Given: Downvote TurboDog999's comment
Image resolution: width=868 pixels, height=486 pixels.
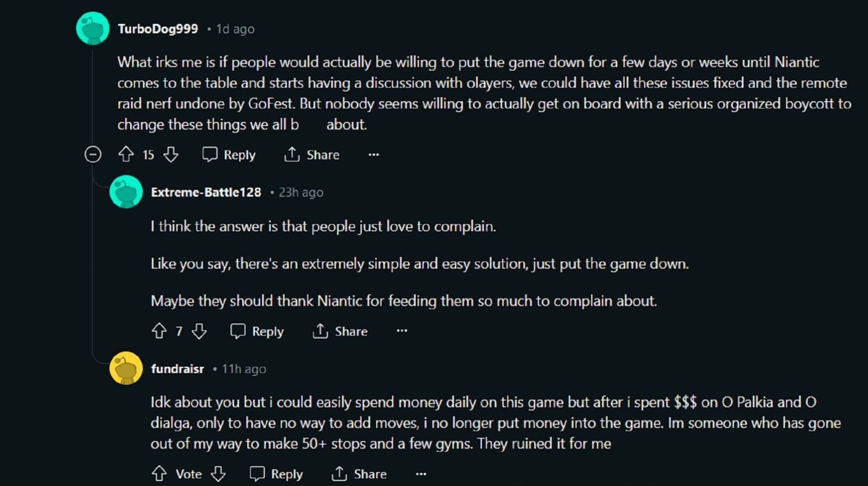Looking at the screenshot, I should pos(171,154).
